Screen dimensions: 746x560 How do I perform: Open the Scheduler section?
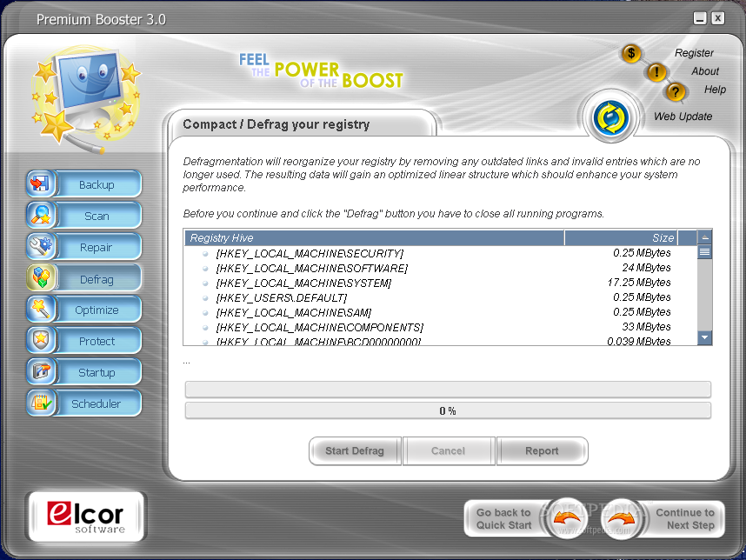point(97,404)
